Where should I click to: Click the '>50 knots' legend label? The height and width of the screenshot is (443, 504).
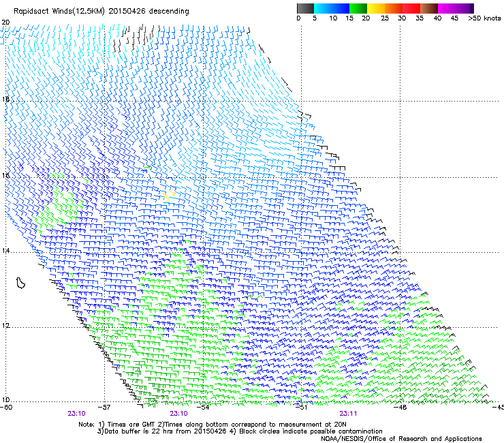click(484, 18)
